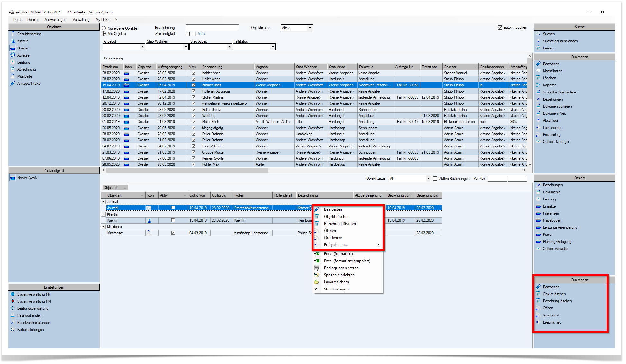The height and width of the screenshot is (364, 626).
Task: Select the Anfrage/Intake pencil icon
Action: [13, 84]
